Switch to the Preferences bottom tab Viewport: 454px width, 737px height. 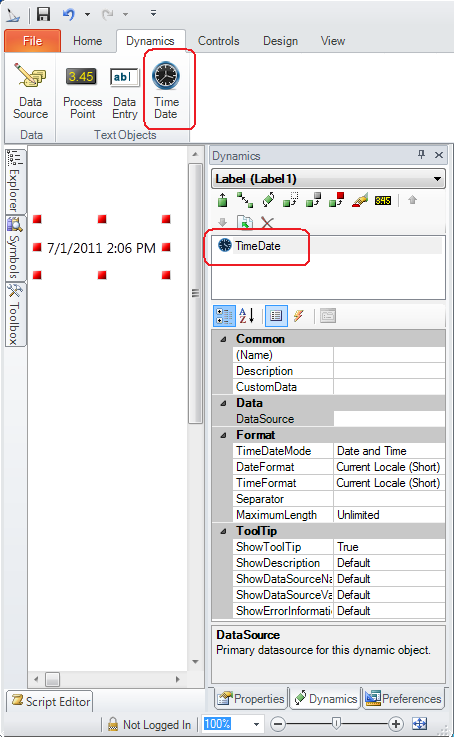[x=404, y=699]
